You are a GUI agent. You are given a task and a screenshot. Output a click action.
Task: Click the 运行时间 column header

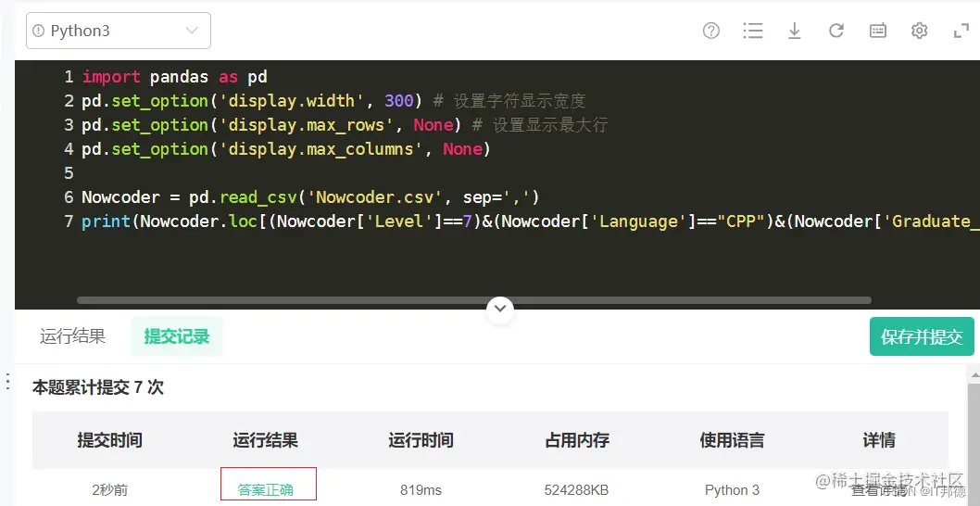pos(421,440)
